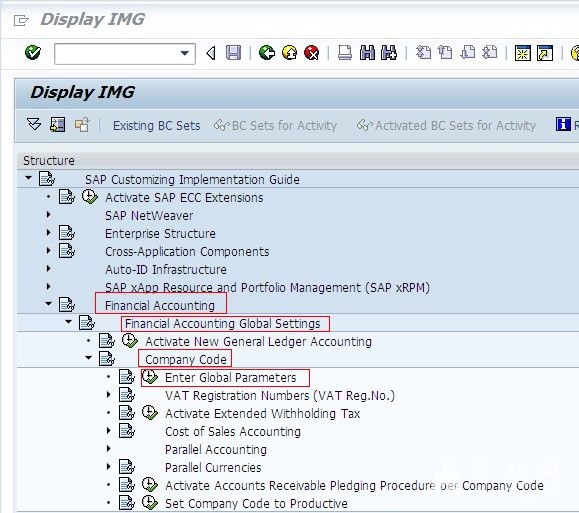Run activity clock icon beside Enter Global Parameters
The height and width of the screenshot is (513, 579).
150,377
